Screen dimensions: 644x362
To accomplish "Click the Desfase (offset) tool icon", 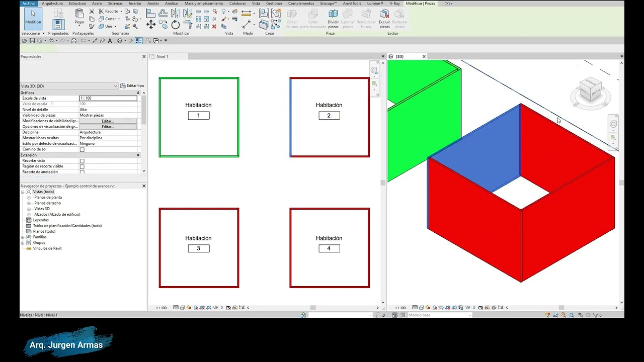I will click(163, 13).
